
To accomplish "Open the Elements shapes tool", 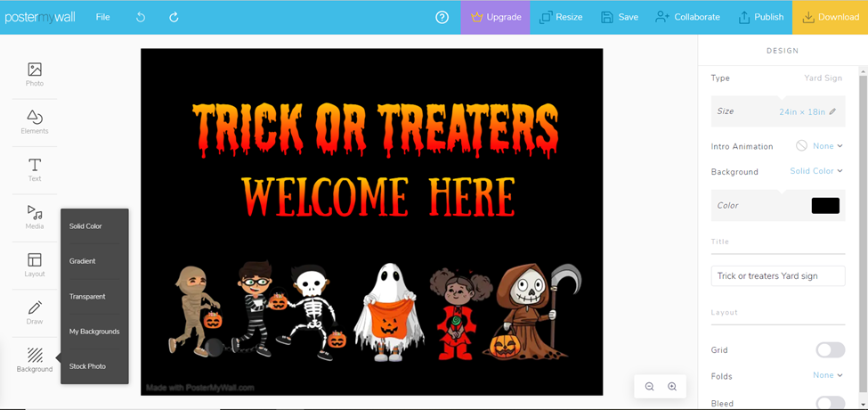I will pos(35,122).
